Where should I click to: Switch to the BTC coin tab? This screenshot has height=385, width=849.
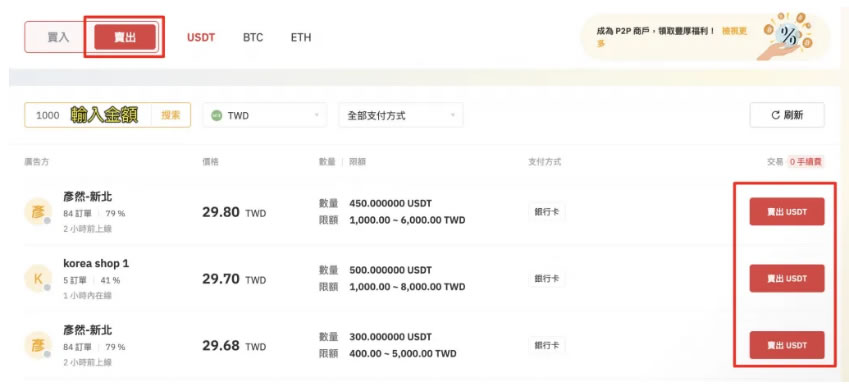click(x=253, y=38)
